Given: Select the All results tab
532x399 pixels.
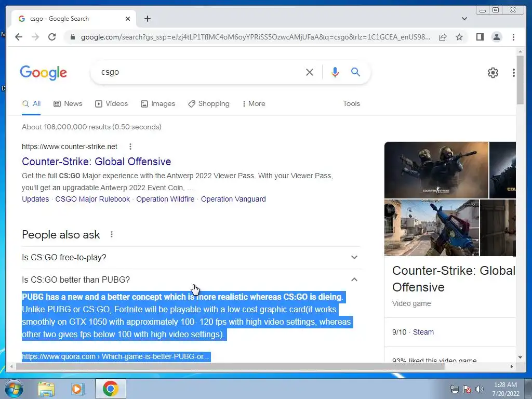Looking at the screenshot, I should [31, 104].
